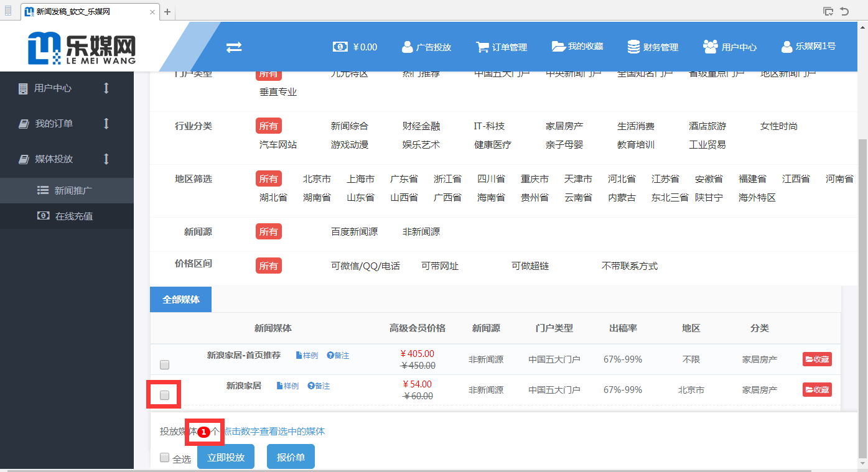Tick the 全选 checkbox
The image size is (868, 472).
point(164,458)
